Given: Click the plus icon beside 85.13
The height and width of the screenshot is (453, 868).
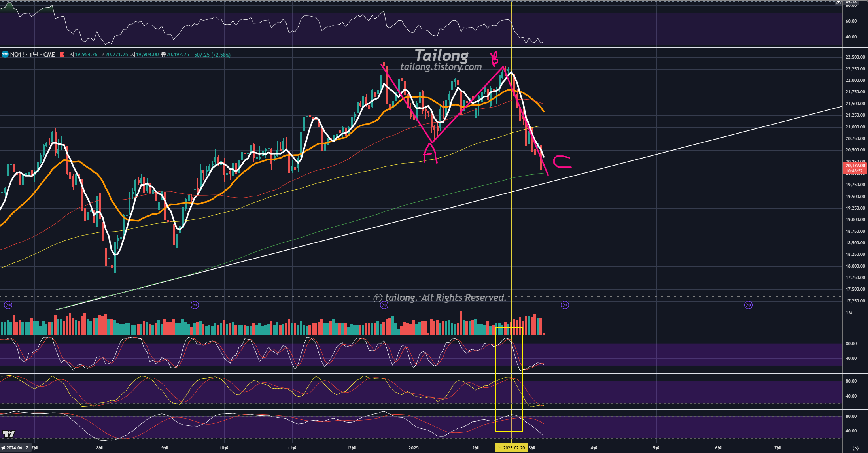Looking at the screenshot, I should click(x=838, y=2).
